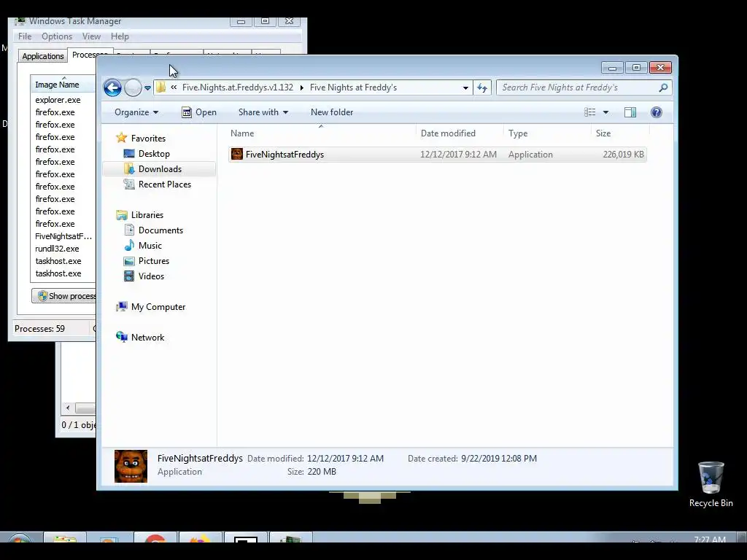Select FiveNightsatF… process in Task Manager
Screen dimensions: 747x560
[x=63, y=236]
